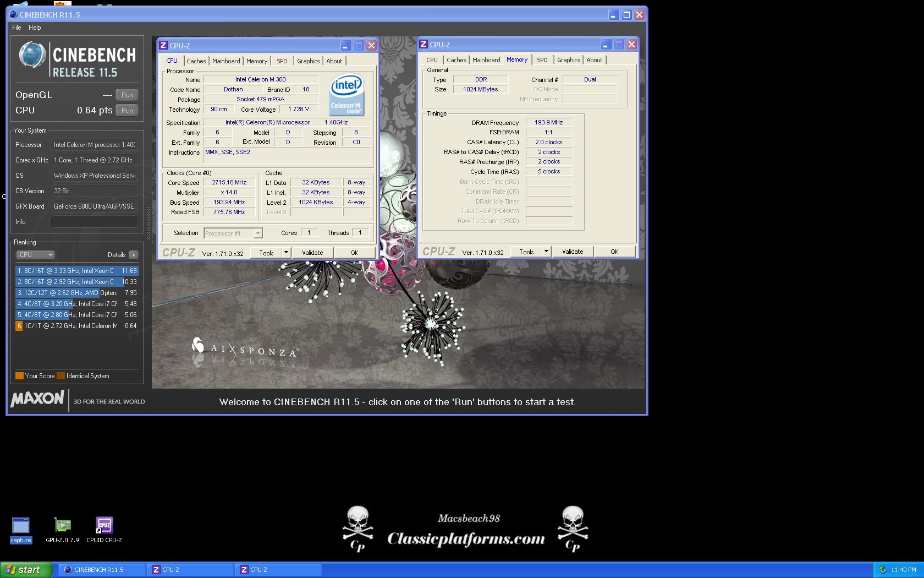Expand Tools dropdown arrow in left CPU-Z
This screenshot has height=578, width=924.
[x=286, y=253]
